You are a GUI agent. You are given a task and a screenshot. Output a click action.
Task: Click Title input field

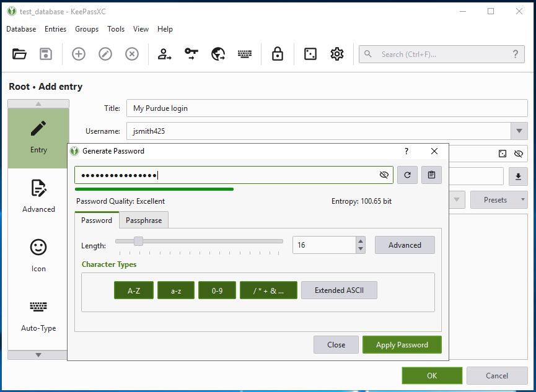pyautogui.click(x=327, y=108)
